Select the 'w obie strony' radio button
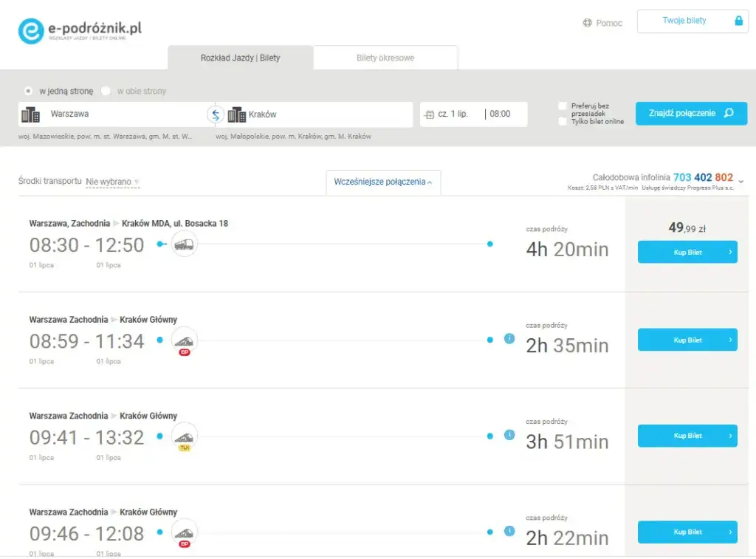The image size is (756, 559). coord(106,91)
